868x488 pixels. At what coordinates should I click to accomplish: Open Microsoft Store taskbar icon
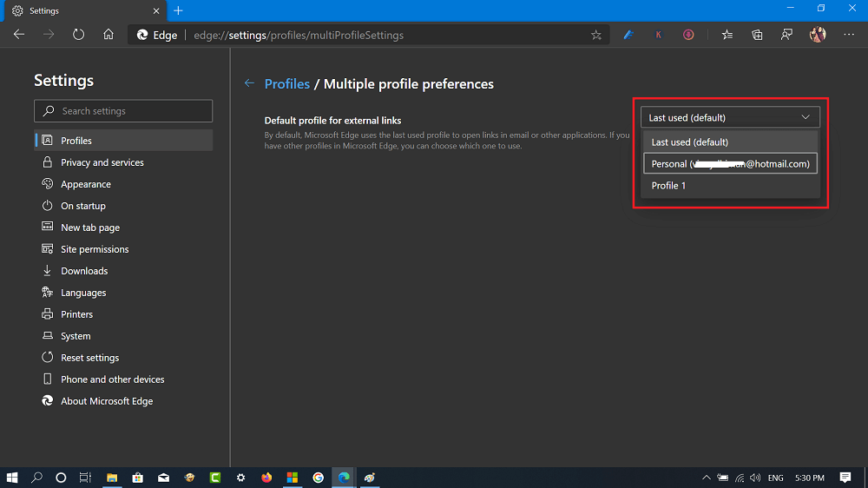coord(138,478)
